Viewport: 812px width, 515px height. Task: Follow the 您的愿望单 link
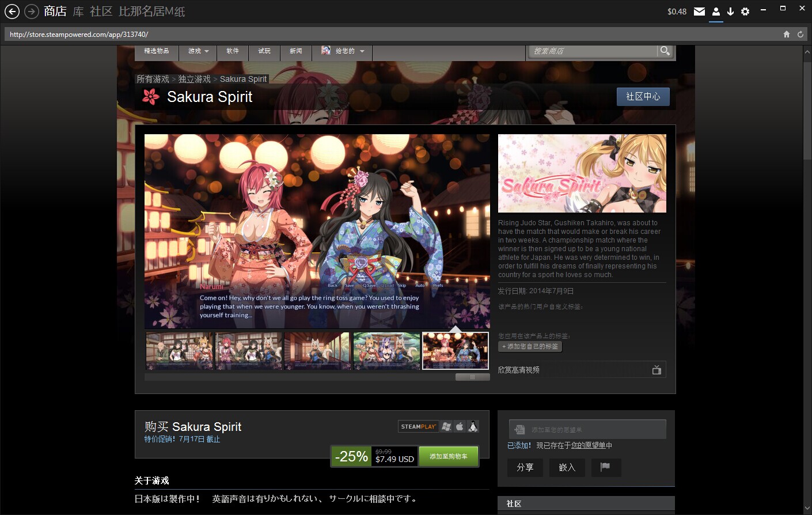(x=587, y=445)
